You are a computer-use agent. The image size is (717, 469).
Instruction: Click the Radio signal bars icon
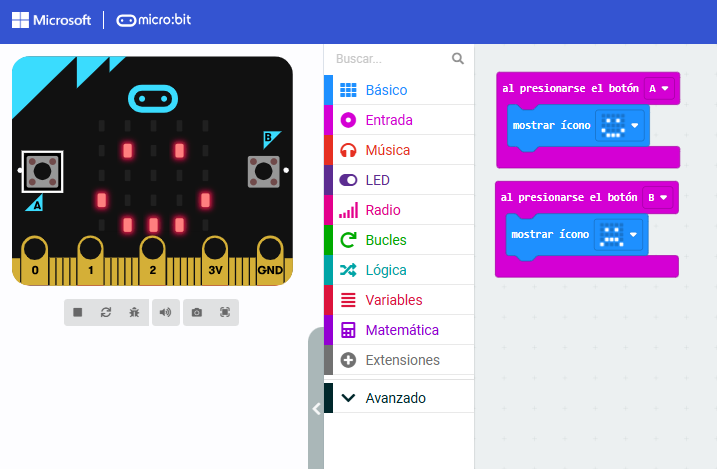click(x=348, y=210)
